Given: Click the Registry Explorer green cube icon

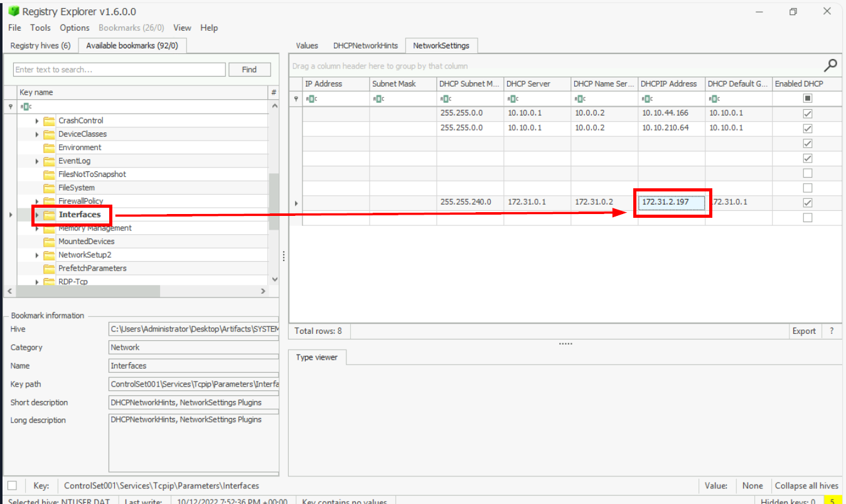Looking at the screenshot, I should point(14,12).
